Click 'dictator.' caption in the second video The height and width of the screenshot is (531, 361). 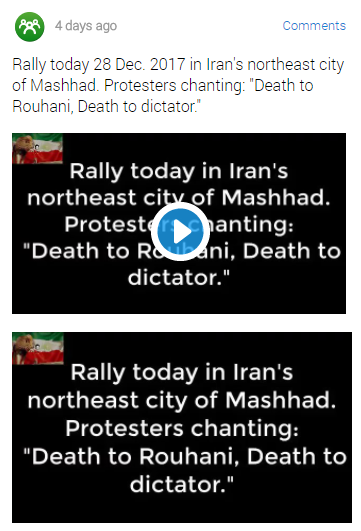pos(182,484)
